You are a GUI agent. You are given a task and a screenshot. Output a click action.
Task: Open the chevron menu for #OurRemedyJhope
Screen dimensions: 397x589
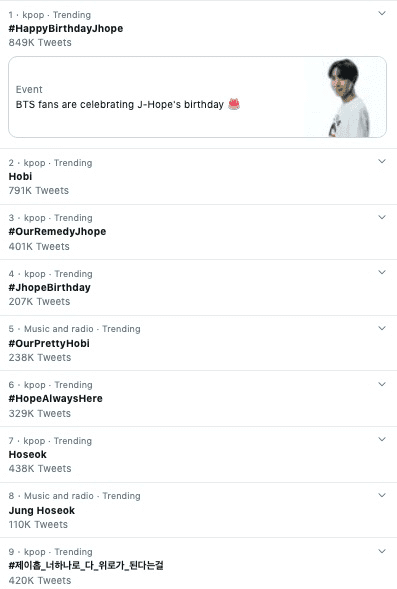382,217
